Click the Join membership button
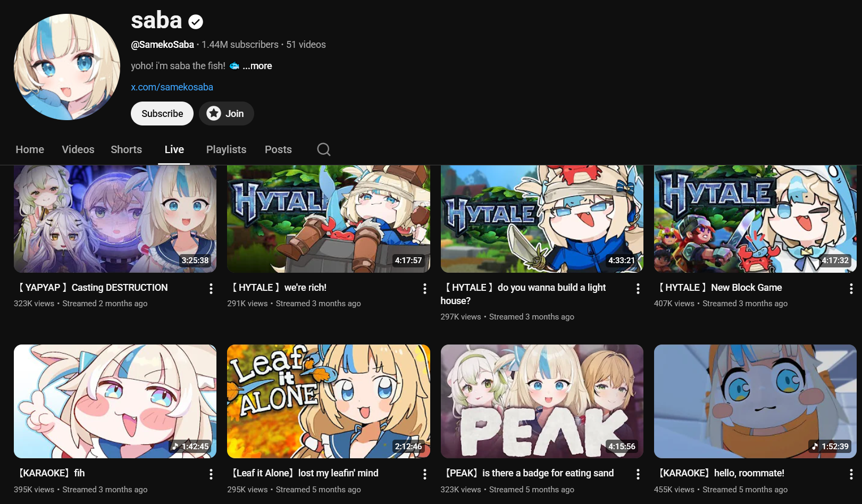862x504 pixels. (227, 114)
